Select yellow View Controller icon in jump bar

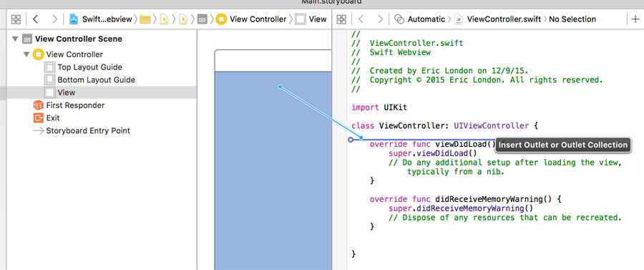[x=221, y=19]
